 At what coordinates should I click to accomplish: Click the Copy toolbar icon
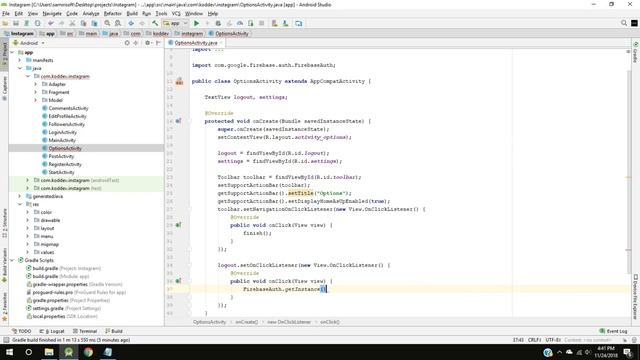coord(83,23)
